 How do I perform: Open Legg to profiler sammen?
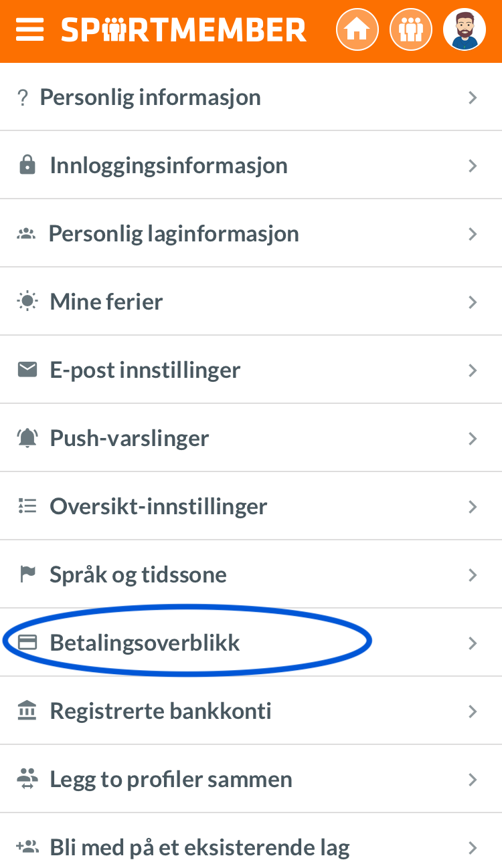[x=251, y=779]
